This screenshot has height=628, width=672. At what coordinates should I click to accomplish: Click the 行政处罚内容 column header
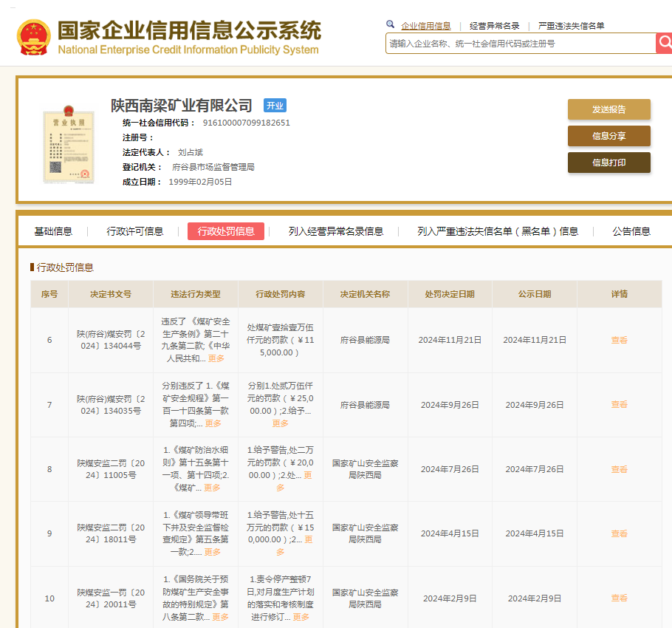(x=281, y=294)
